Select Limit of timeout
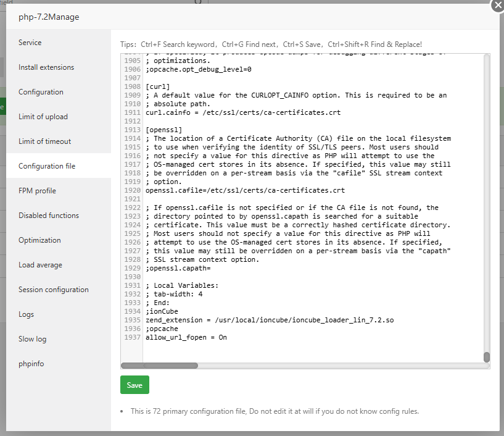This screenshot has height=436, width=504. click(x=44, y=141)
